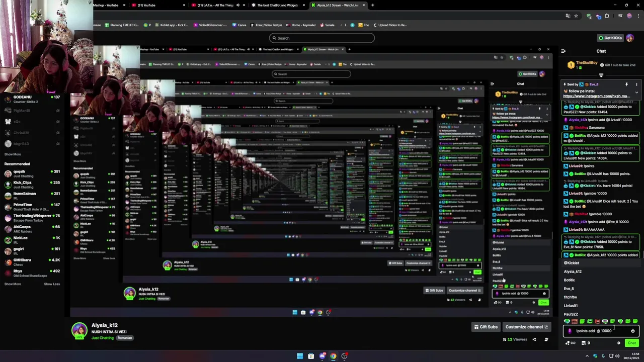
Task: Click the share icon next to viewers
Action: [534, 339]
